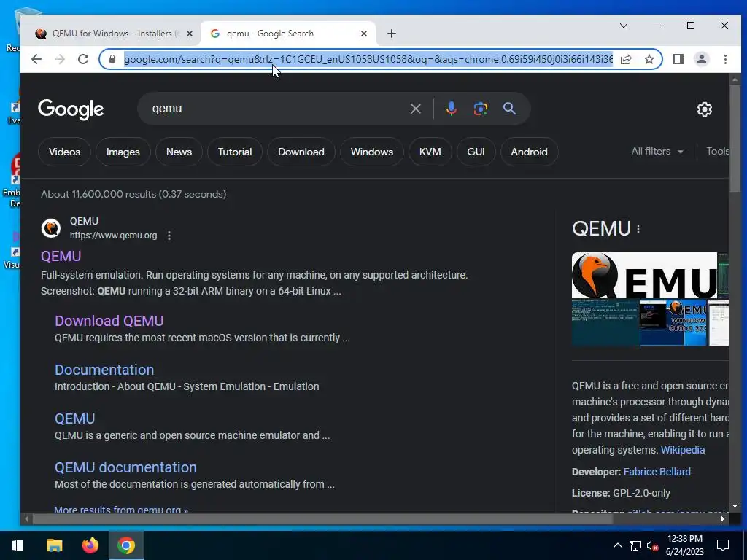Open the QEMU documentation sitelink
The image size is (747, 560).
[x=125, y=467]
